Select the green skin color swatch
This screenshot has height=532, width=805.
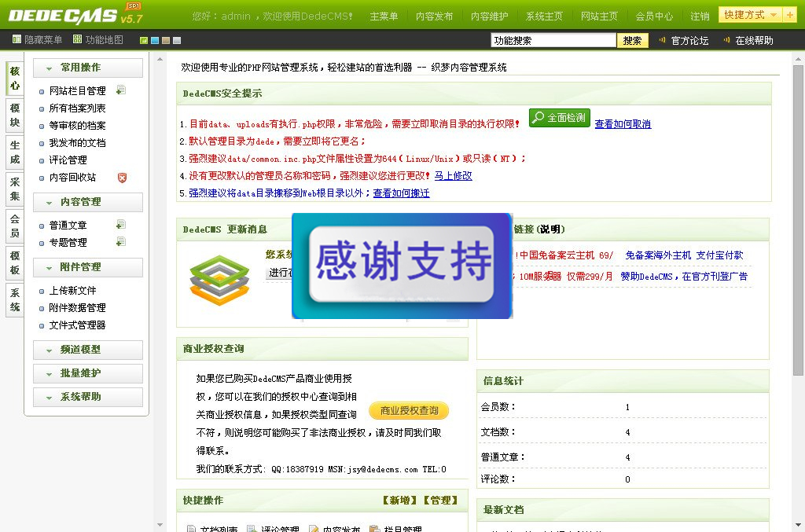[x=144, y=40]
